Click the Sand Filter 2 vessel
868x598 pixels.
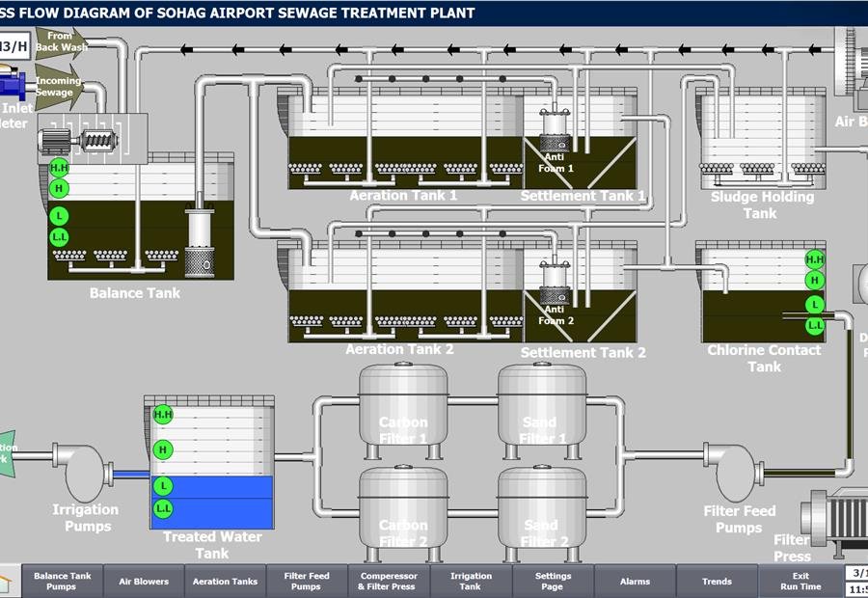pyautogui.click(x=541, y=513)
